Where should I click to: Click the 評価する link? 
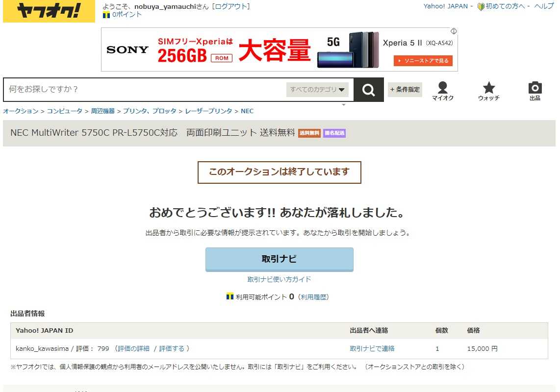click(172, 348)
